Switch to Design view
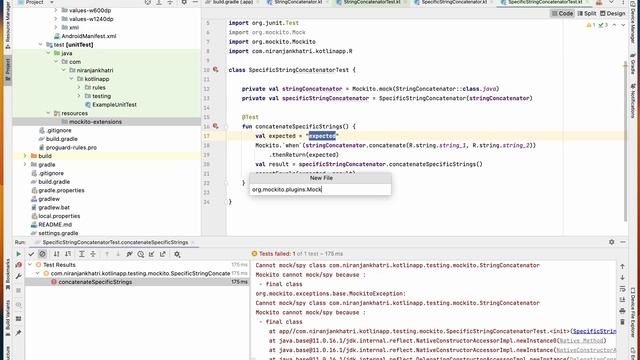The image size is (640, 360). [x=612, y=13]
